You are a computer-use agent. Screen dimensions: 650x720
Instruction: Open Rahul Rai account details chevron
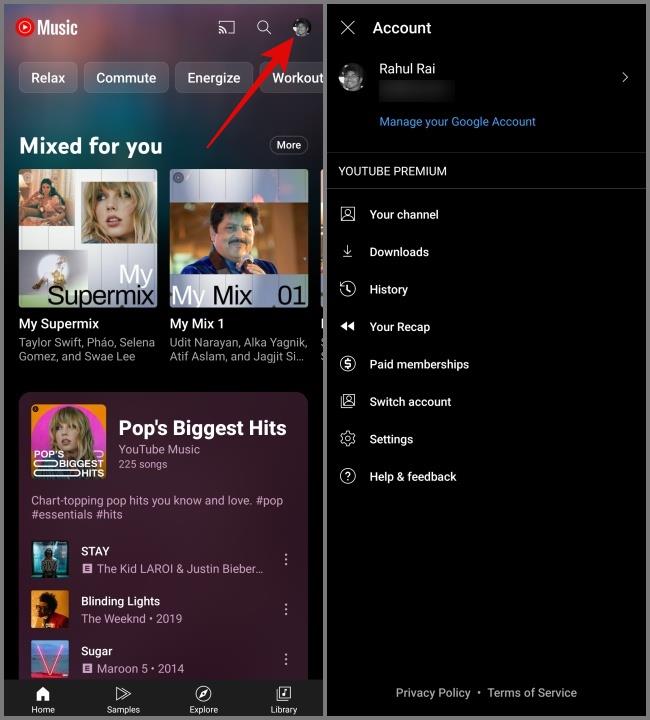(625, 77)
